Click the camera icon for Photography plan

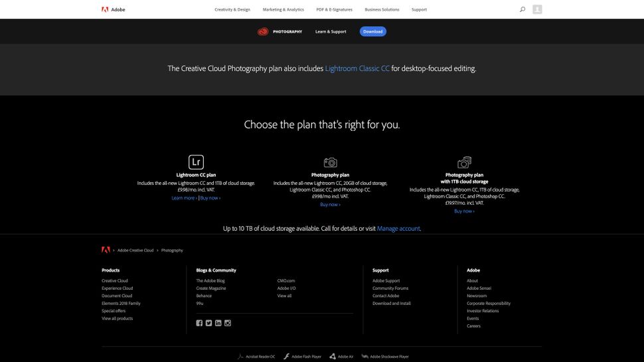click(x=330, y=162)
